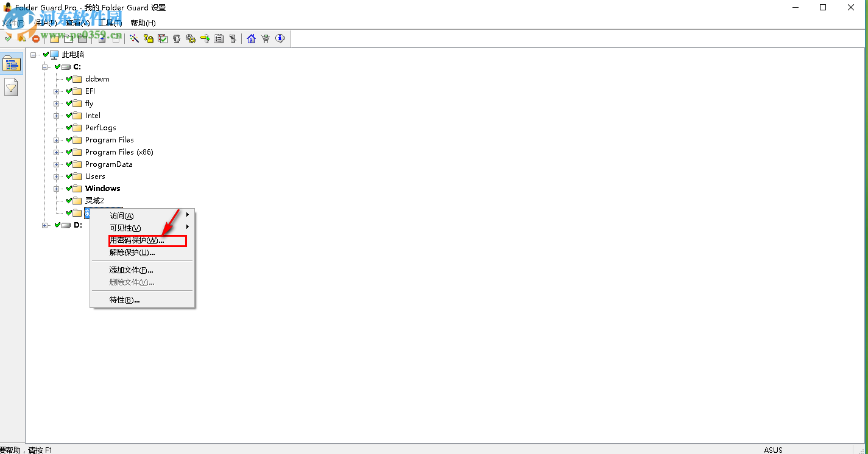Image resolution: width=868 pixels, height=454 pixels.
Task: Click the lined list toolbar icon
Action: (219, 39)
